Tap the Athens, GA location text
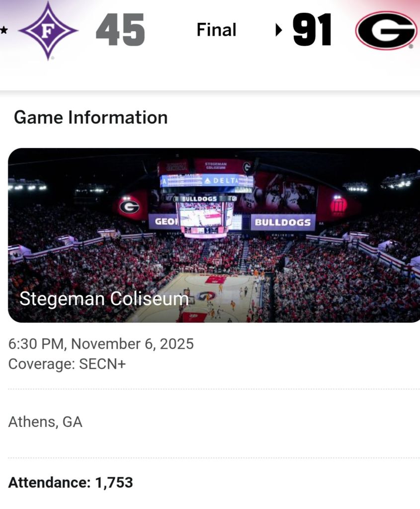 (45, 422)
